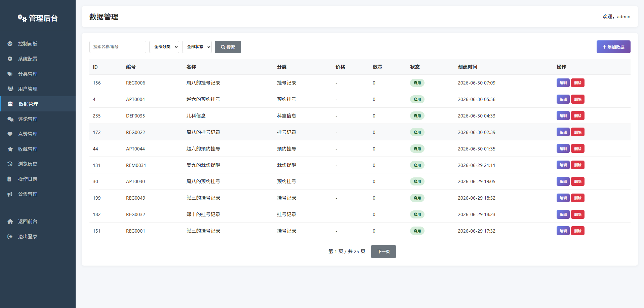Click the gears logo icon beside 管理后台

click(x=22, y=18)
